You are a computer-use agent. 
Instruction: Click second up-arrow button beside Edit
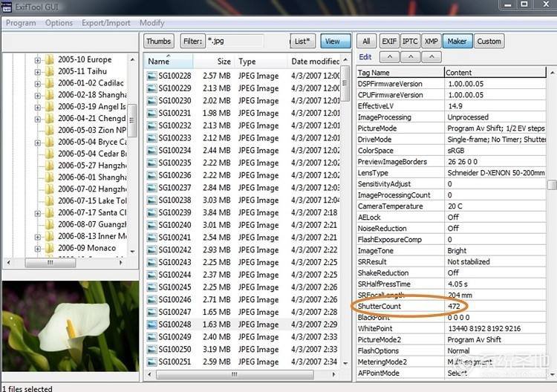point(411,57)
